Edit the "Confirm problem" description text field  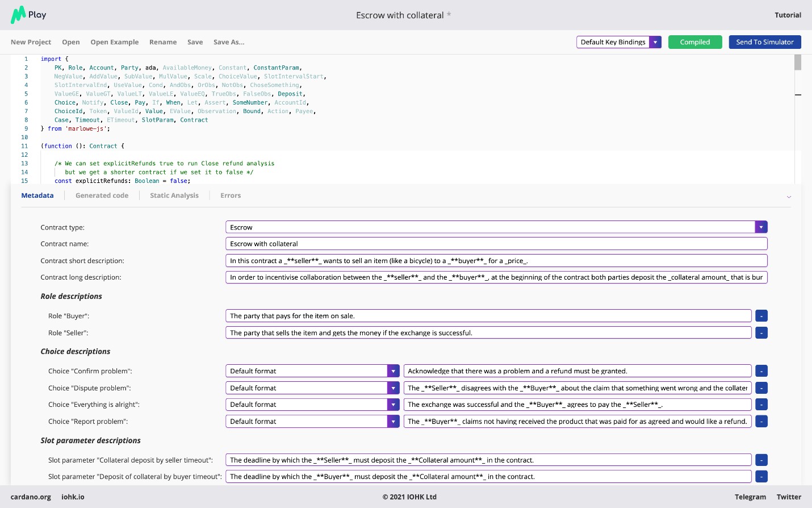tap(577, 371)
